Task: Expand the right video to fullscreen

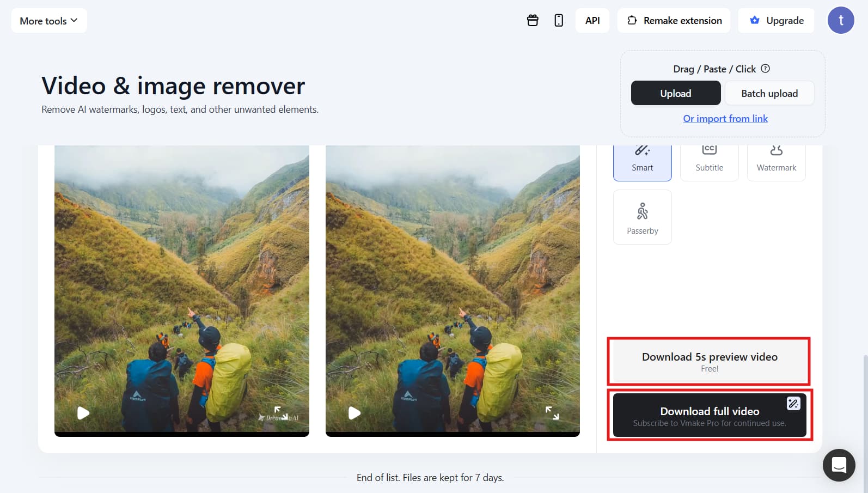Action: click(x=552, y=413)
